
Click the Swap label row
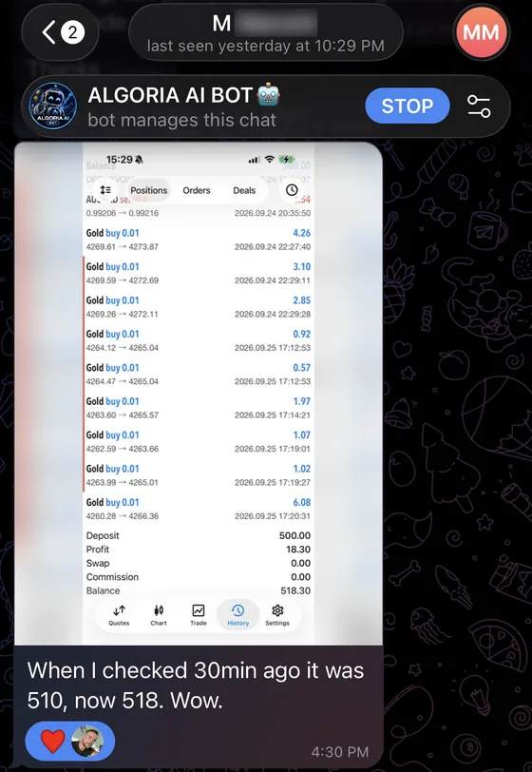(x=199, y=563)
